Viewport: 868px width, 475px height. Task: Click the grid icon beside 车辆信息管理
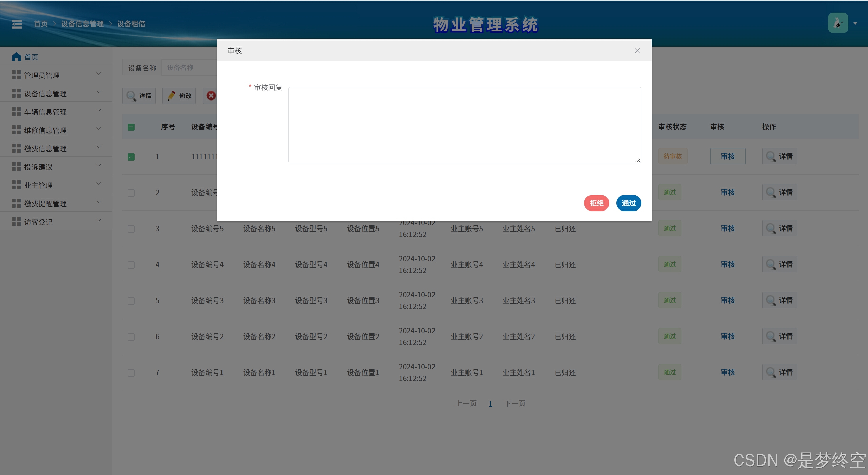(x=16, y=112)
